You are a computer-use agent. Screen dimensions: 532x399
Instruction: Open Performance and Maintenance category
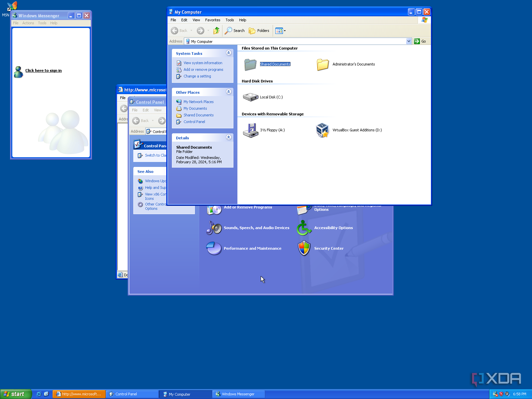[252, 248]
